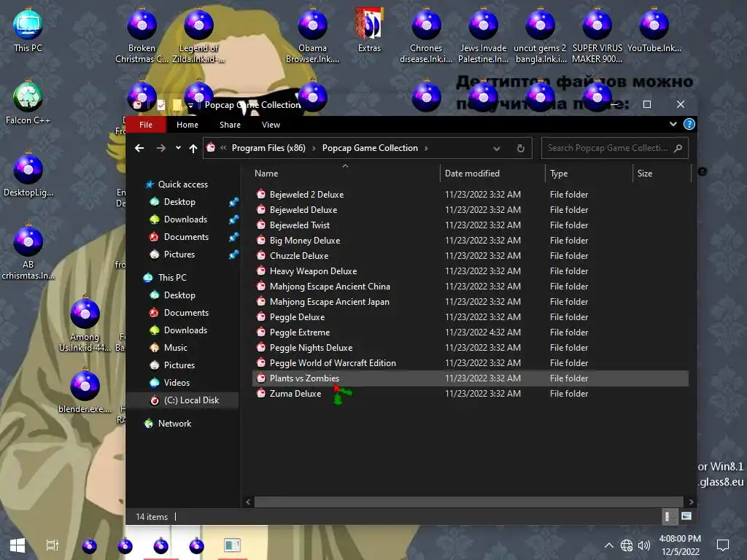Viewport: 747px width, 560px height.
Task: Select Videos in navigation pane
Action: click(x=177, y=383)
